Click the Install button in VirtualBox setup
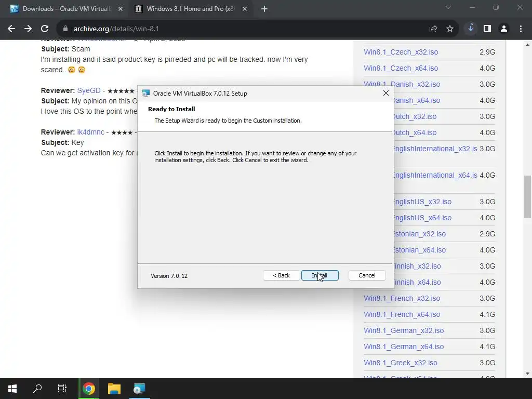This screenshot has width=532, height=399. [320, 275]
